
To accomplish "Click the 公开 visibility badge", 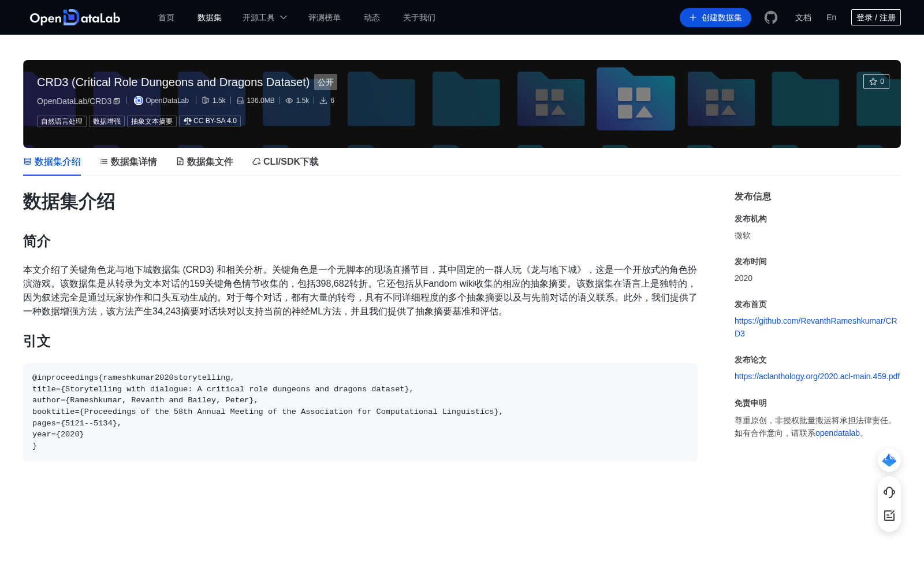I will [326, 82].
